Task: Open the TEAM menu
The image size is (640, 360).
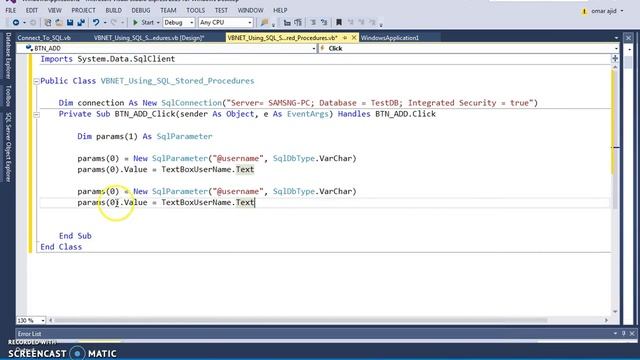Action: tap(168, 10)
